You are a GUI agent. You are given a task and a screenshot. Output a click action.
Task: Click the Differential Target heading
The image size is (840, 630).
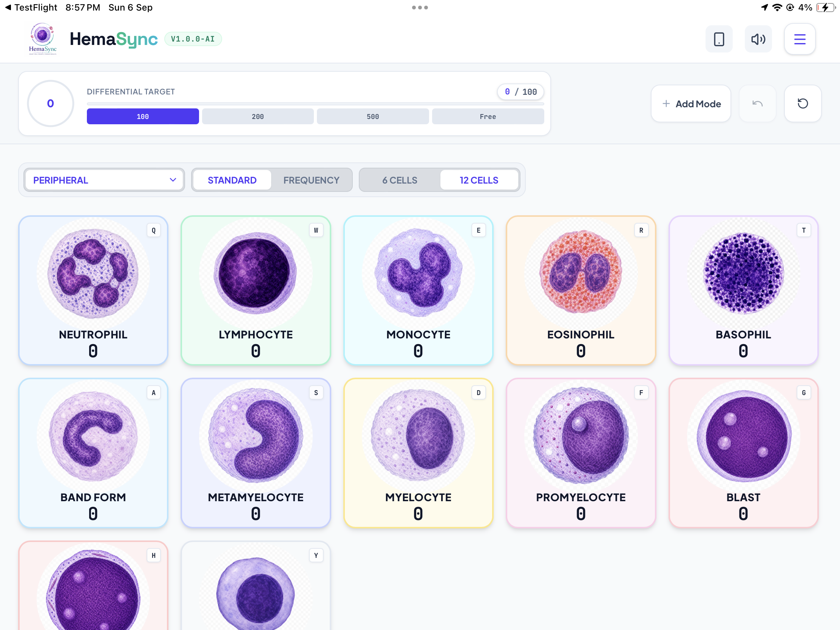point(131,92)
